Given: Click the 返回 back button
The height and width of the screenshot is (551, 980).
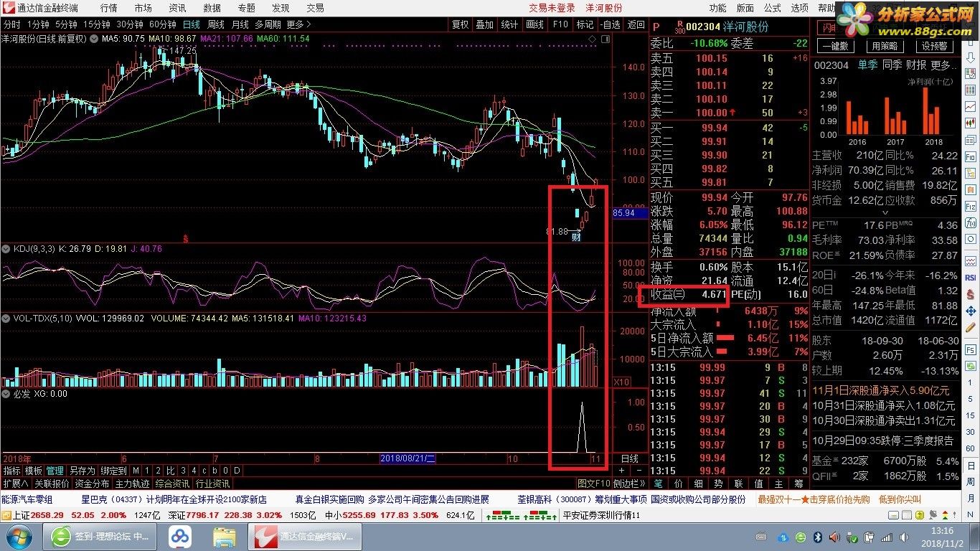Looking at the screenshot, I should click(636, 24).
